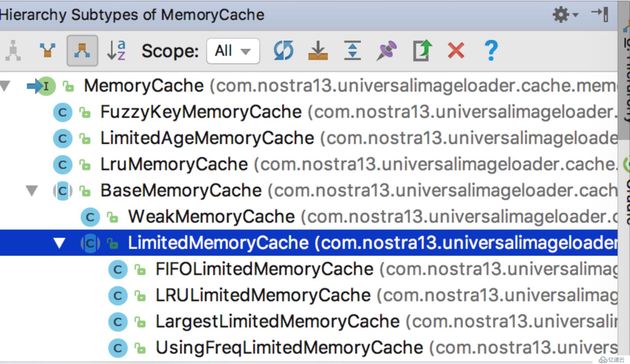Select the MemoryCache interface row
Image resolution: width=630 pixels, height=364 pixels.
(x=309, y=86)
